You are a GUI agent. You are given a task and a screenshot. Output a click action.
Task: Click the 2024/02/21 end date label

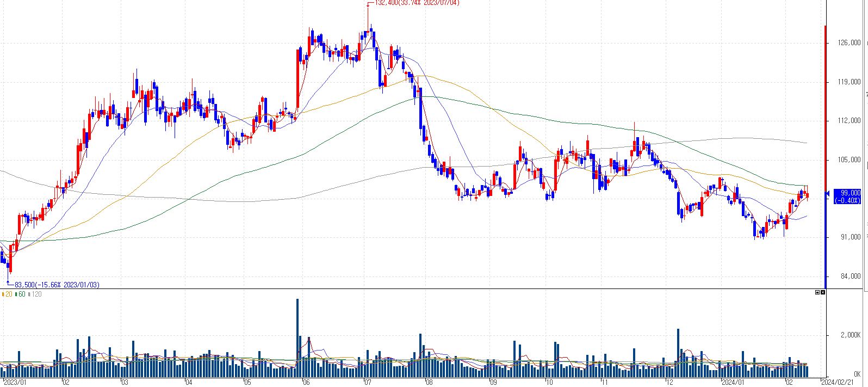point(837,382)
